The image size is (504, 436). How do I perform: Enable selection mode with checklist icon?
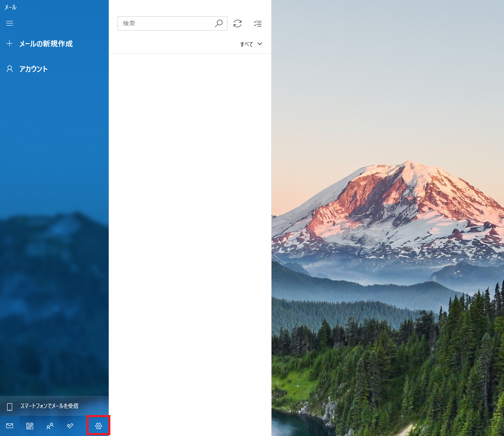[258, 23]
